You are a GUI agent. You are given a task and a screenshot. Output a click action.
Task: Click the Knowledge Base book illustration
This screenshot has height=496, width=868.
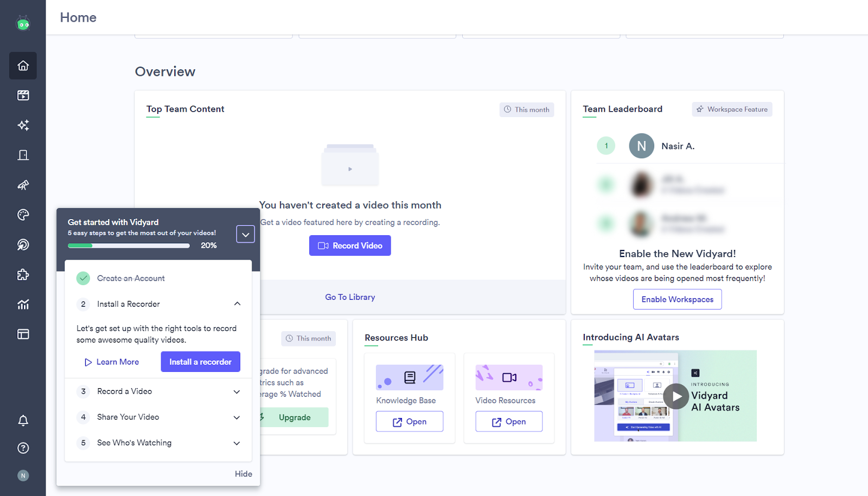pos(410,377)
